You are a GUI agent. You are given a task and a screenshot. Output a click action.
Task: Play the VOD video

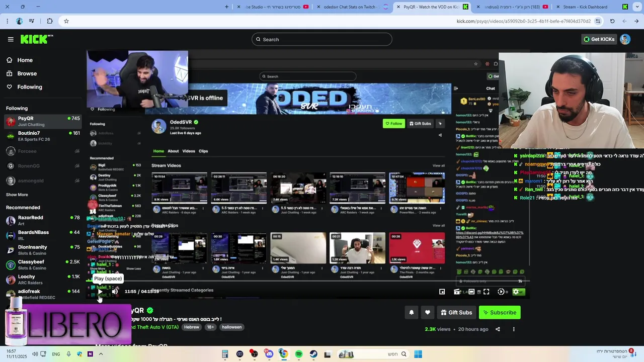coord(100,292)
